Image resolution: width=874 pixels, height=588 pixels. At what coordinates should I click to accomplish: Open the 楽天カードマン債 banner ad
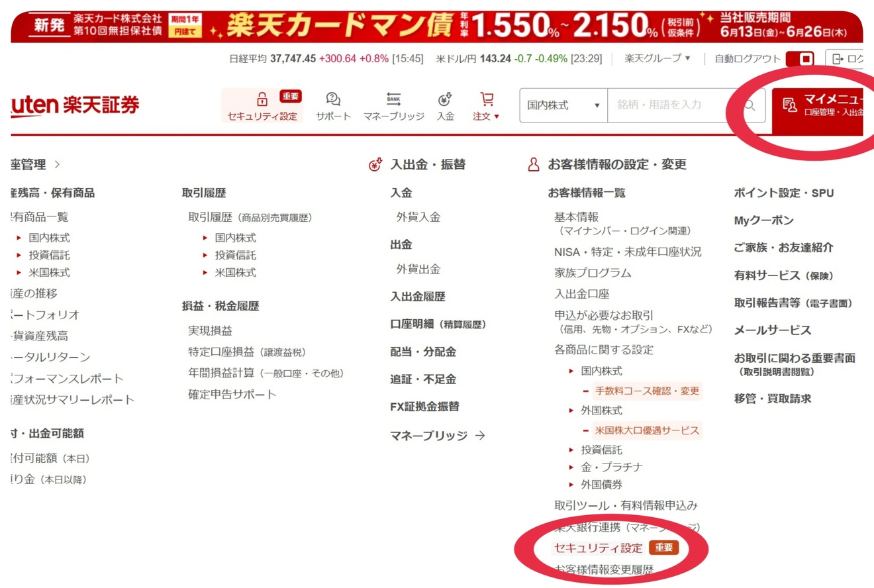(x=437, y=26)
